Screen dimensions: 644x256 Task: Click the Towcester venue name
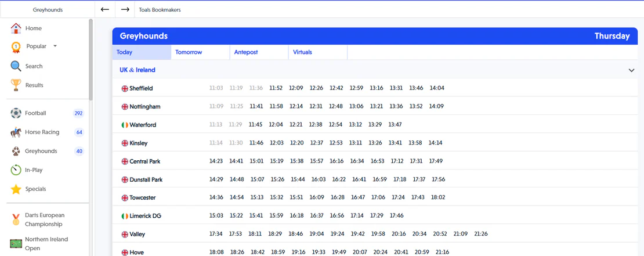(x=143, y=198)
